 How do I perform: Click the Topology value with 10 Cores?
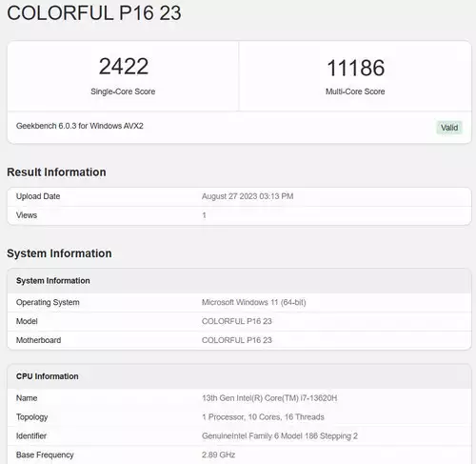click(x=263, y=417)
